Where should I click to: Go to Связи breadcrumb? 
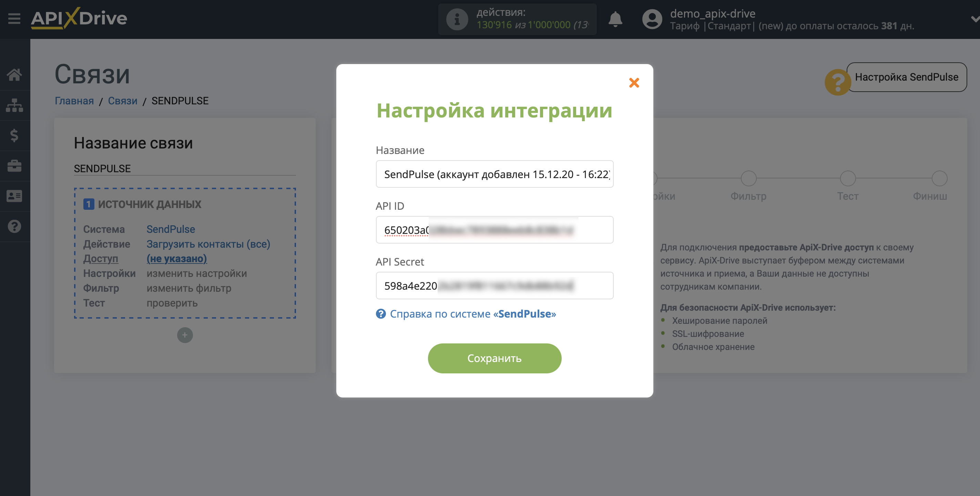(123, 101)
